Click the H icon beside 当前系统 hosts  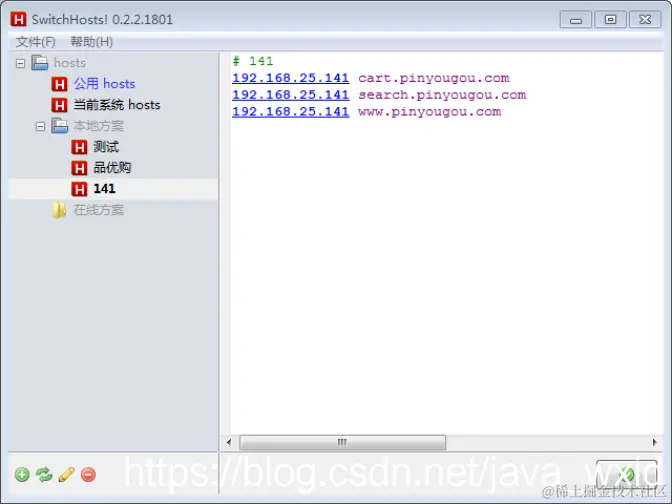pyautogui.click(x=59, y=105)
